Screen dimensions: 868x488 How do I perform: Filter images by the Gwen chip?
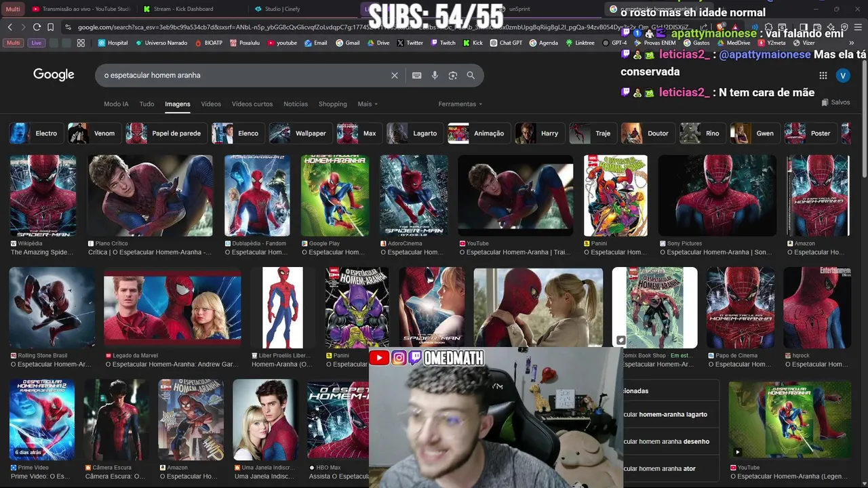[754, 134]
